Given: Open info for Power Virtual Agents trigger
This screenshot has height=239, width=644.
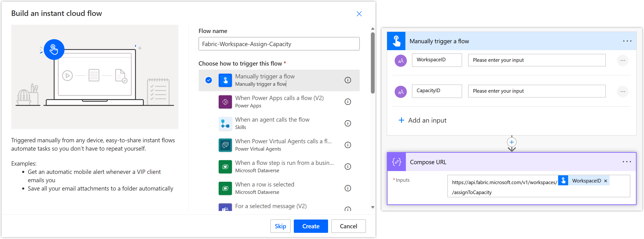Looking at the screenshot, I should pos(348,145).
